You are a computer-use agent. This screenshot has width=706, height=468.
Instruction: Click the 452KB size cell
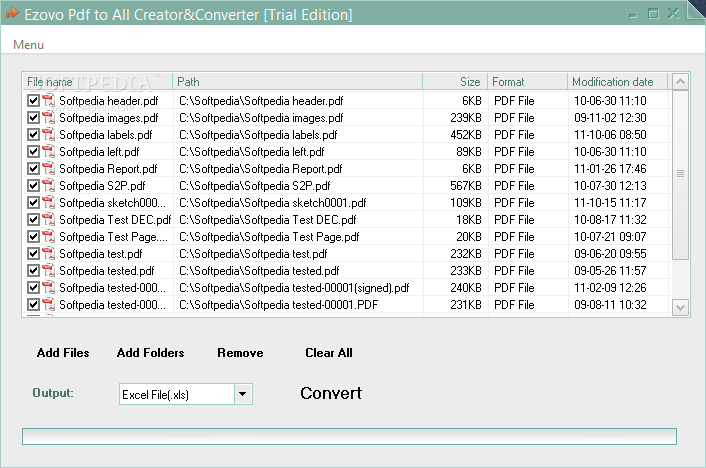coord(466,135)
